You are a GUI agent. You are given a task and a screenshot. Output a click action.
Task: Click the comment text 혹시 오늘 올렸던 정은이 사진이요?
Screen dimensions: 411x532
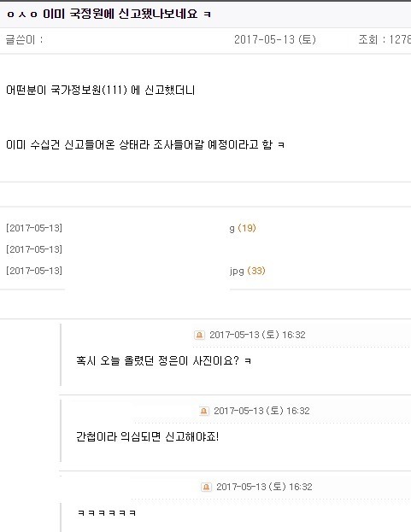pos(163,360)
